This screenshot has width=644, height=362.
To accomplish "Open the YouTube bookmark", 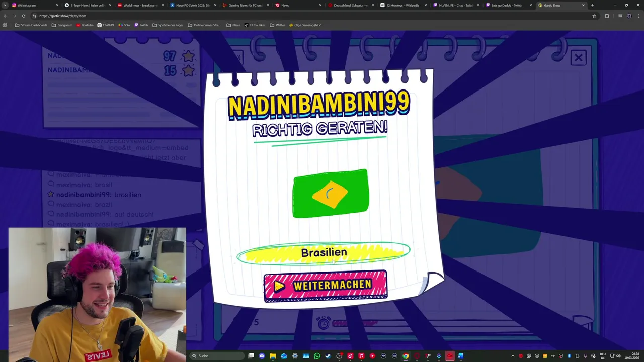I will pyautogui.click(x=85, y=25).
